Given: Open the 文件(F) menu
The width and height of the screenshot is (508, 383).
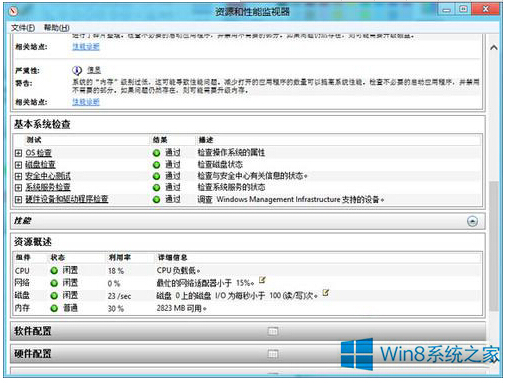Looking at the screenshot, I should pos(23,27).
